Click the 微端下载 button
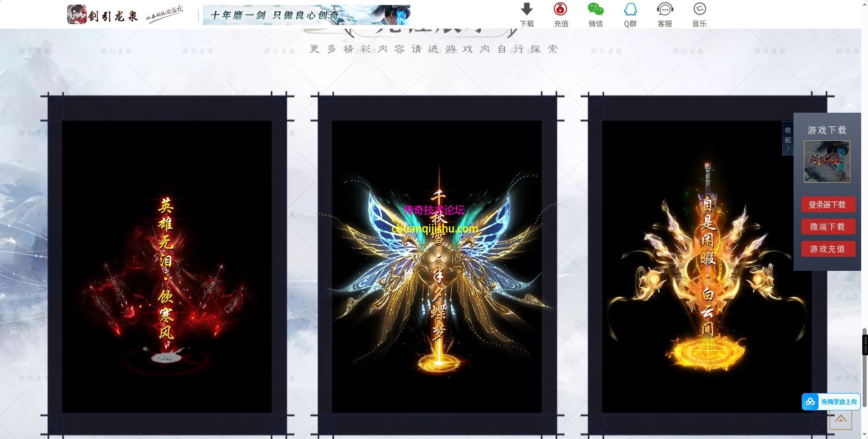Screen dimensions: 868x439 [x=828, y=227]
